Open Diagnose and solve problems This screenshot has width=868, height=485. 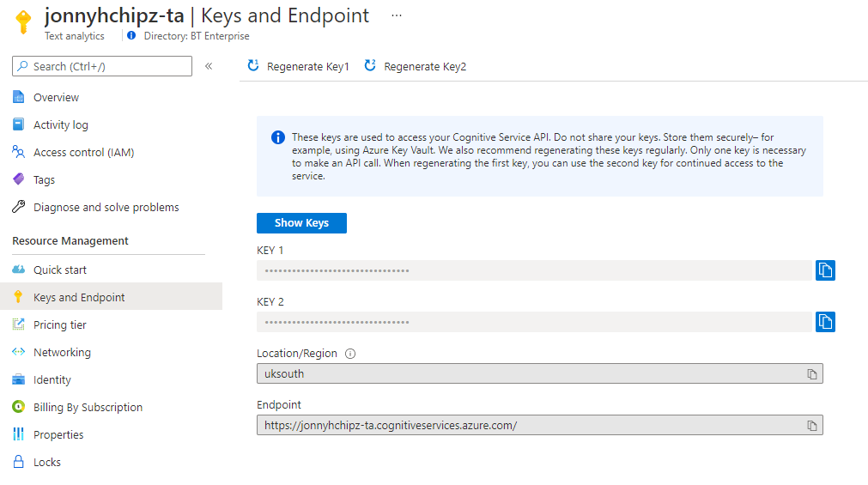tap(106, 208)
